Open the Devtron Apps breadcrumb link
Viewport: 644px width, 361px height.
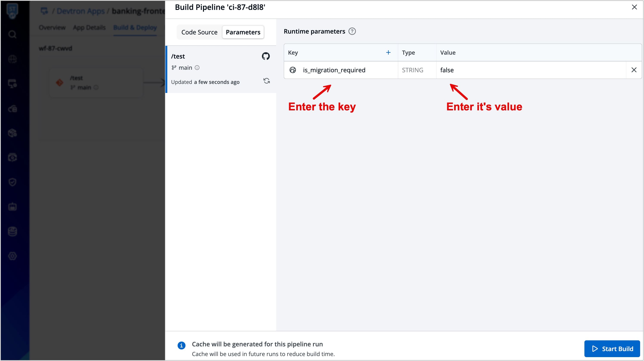(80, 11)
